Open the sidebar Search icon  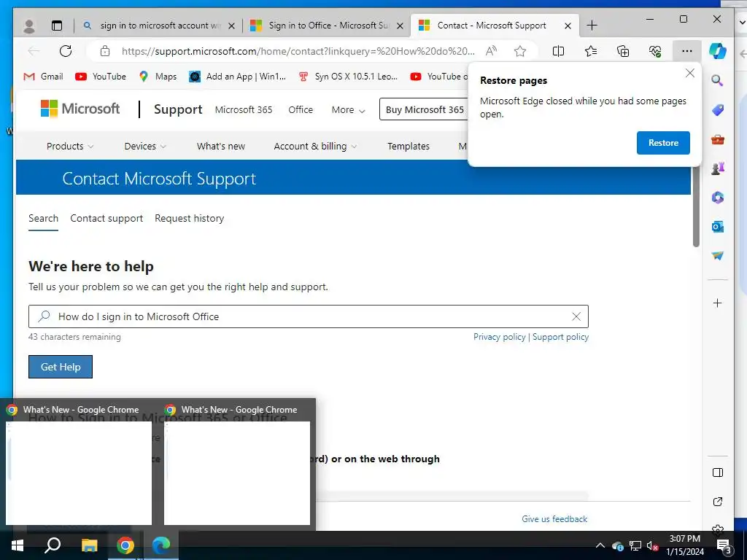(718, 80)
